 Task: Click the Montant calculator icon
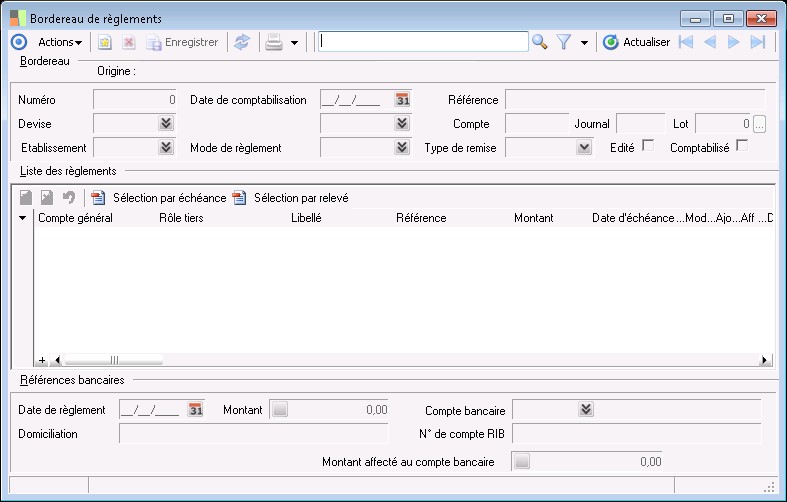[280, 410]
